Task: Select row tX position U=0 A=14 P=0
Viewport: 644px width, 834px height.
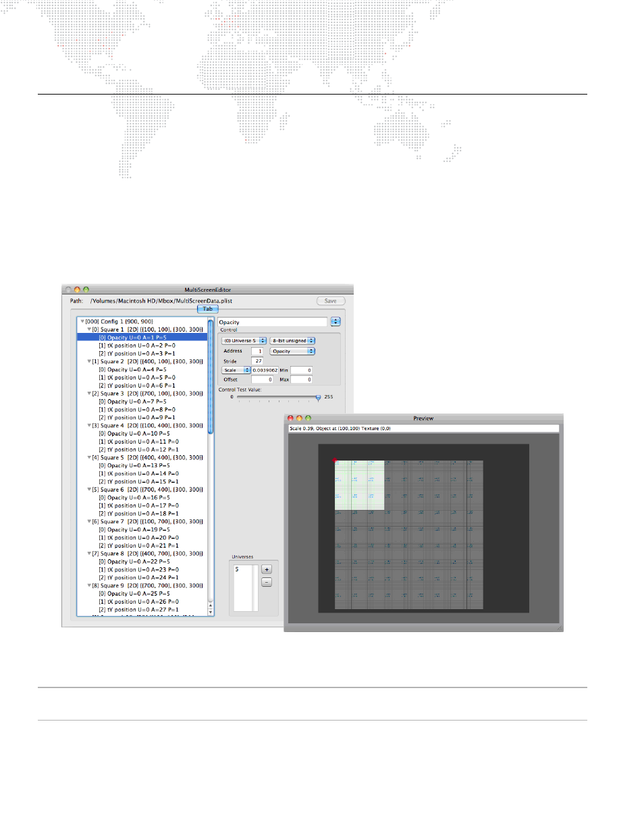Action: click(x=142, y=473)
